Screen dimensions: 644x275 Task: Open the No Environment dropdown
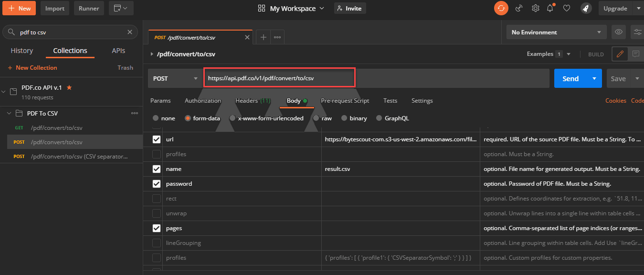click(x=556, y=32)
